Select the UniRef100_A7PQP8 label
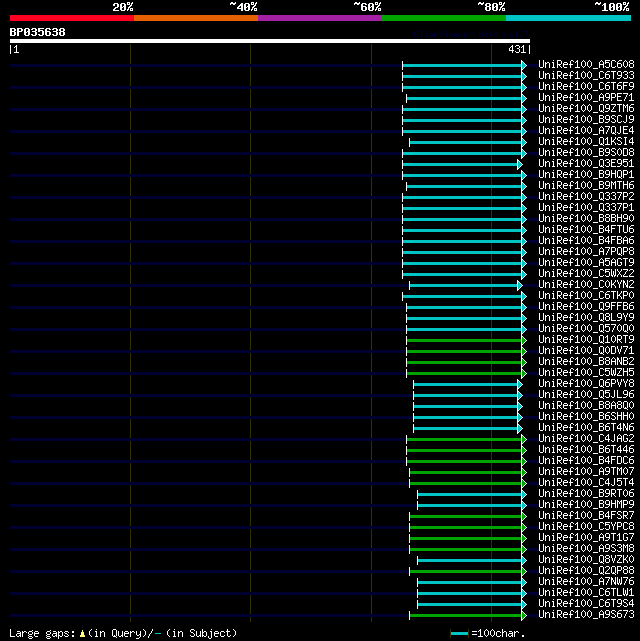640x641 pixels. pyautogui.click(x=586, y=252)
